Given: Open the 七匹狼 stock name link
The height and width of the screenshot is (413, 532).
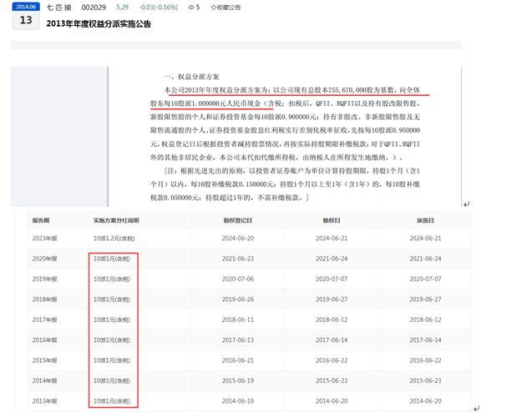Looking at the screenshot, I should point(59,8).
